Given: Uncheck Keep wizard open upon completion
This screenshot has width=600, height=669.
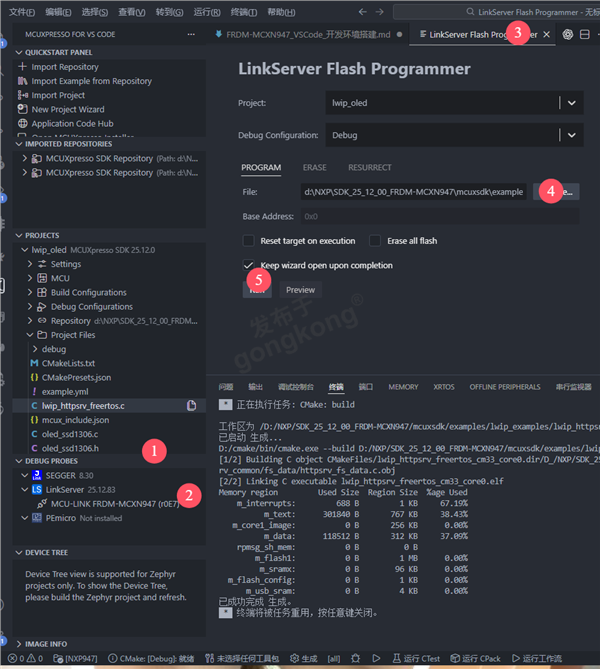Looking at the screenshot, I should 248,265.
